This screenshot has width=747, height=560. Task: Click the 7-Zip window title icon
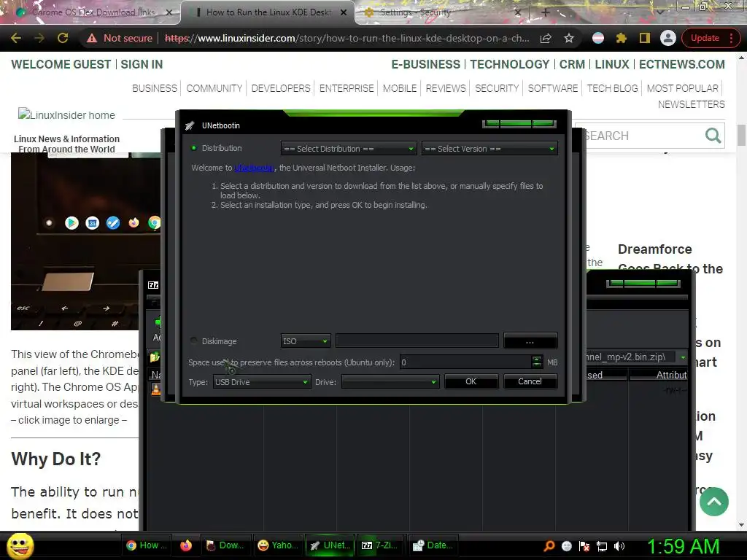153,285
